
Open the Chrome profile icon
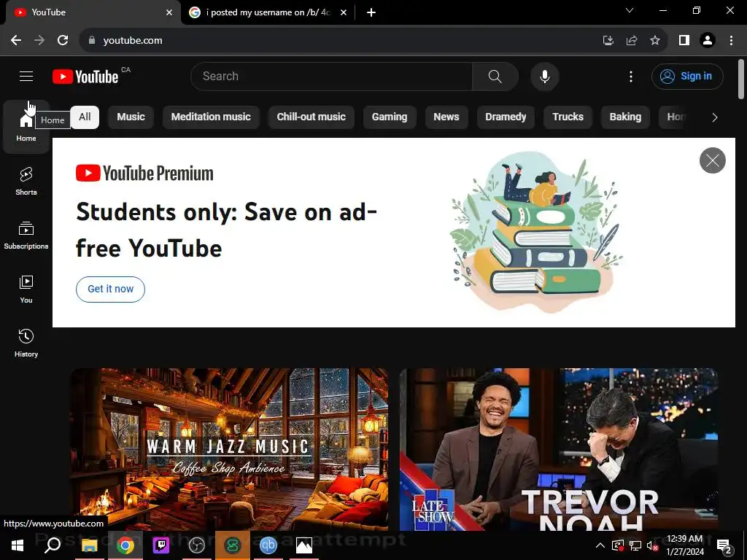tap(708, 41)
